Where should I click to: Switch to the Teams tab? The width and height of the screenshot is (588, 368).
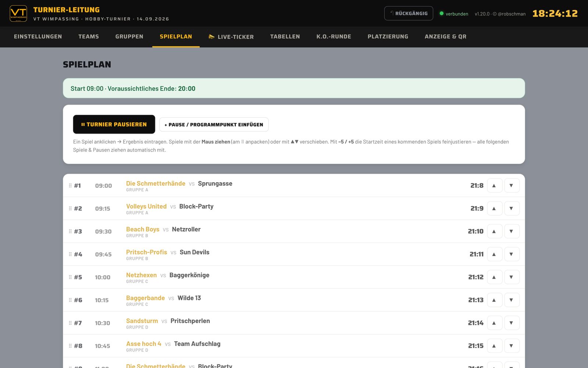click(89, 36)
